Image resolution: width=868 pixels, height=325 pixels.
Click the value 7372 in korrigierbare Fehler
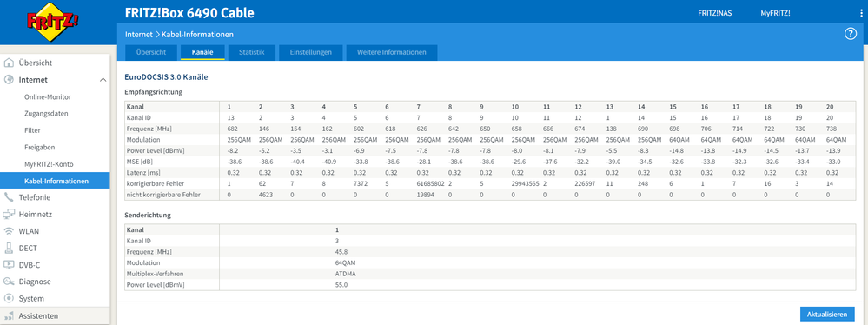click(361, 183)
